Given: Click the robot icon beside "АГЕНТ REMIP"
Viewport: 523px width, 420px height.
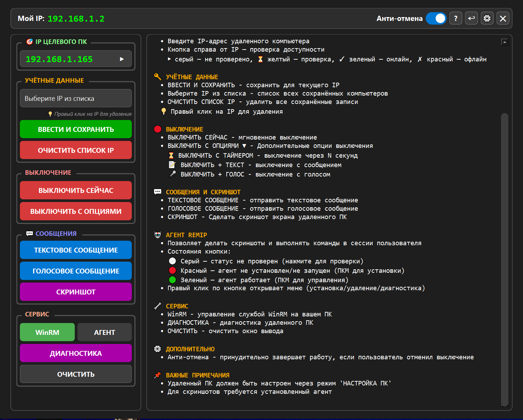Looking at the screenshot, I should click(158, 234).
